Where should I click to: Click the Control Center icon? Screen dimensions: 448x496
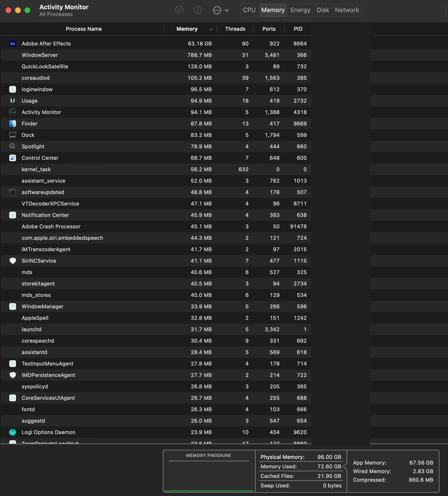point(13,158)
